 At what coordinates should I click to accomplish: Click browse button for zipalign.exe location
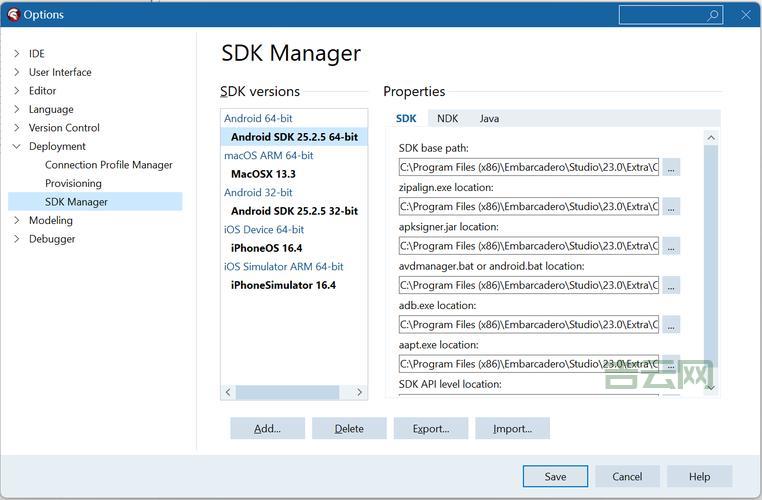click(671, 206)
